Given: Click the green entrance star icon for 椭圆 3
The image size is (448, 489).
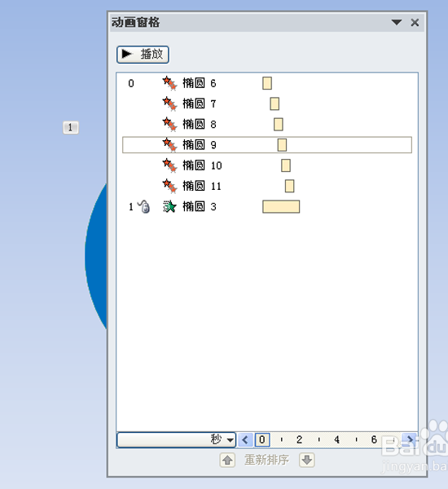Looking at the screenshot, I should tap(169, 207).
